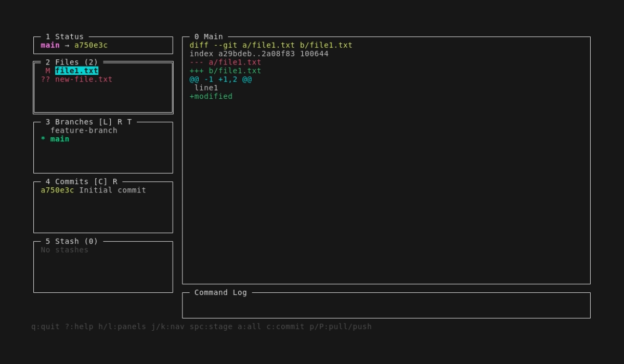This screenshot has height=364, width=624.
Task: Select file1.txt in Files panel
Action: [76, 71]
